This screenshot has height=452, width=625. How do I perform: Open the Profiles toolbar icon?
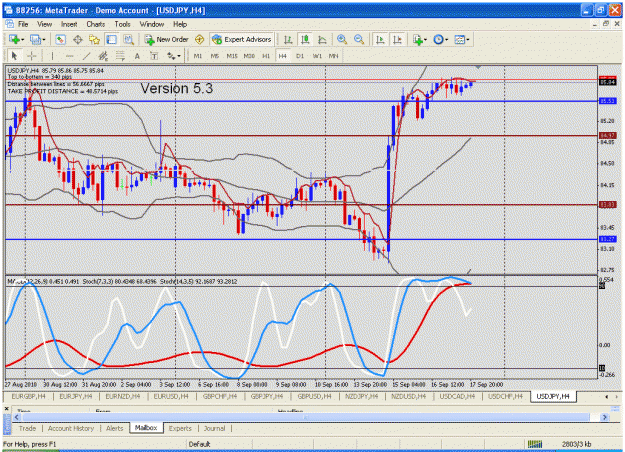(x=35, y=39)
